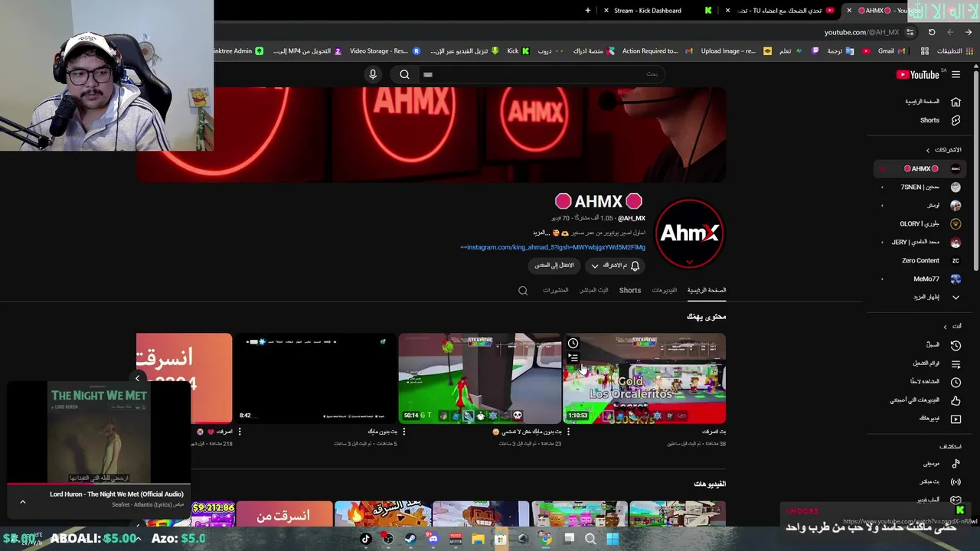Open Steam icon in the taskbar

click(410, 539)
